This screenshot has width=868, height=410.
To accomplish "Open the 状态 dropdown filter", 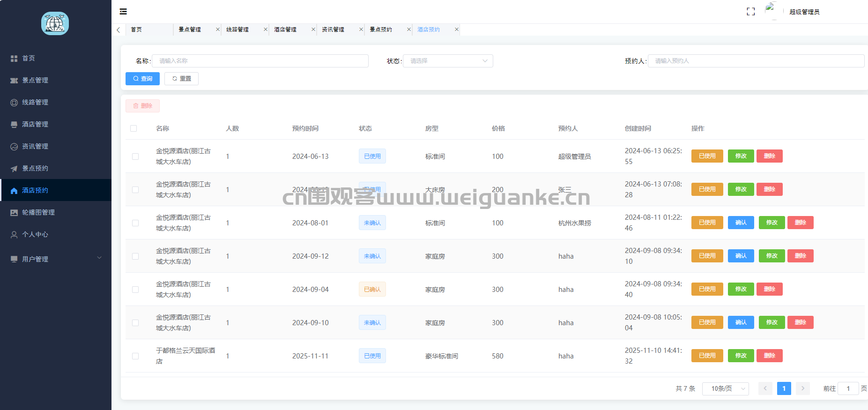I will 447,61.
